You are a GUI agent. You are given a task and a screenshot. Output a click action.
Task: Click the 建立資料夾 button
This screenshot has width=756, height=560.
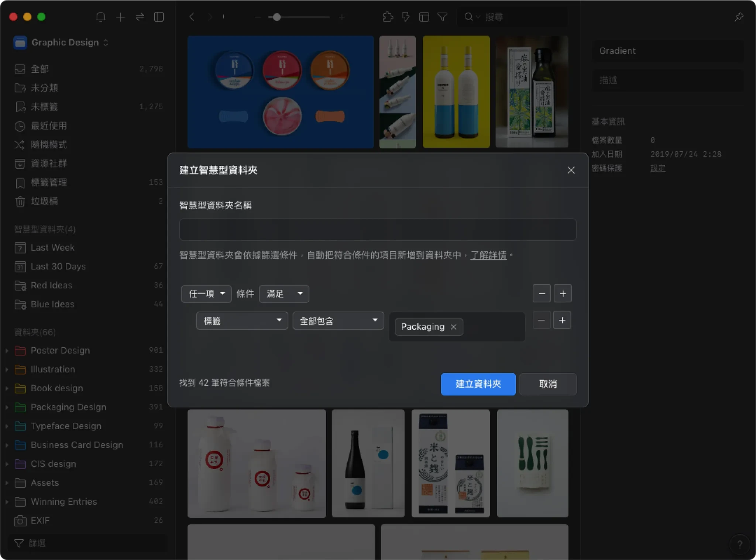[478, 384]
